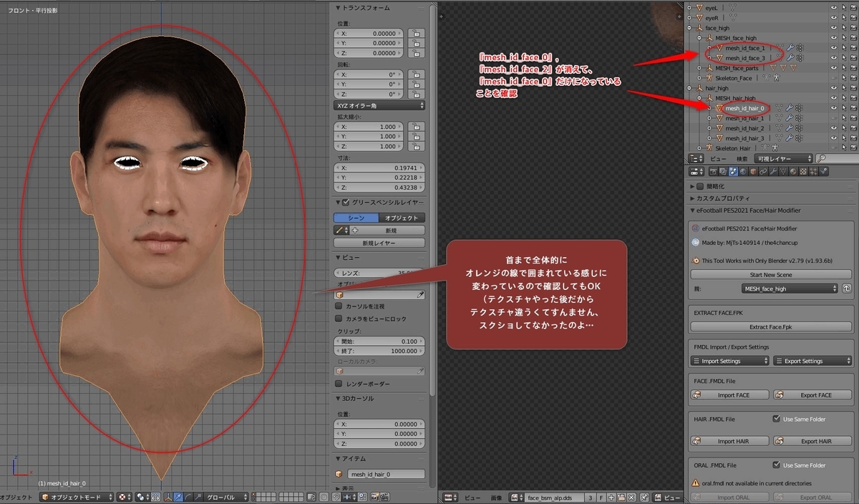859x504 pixels.
Task: Open the MESH_face_high object dropdown
Action: [x=789, y=289]
